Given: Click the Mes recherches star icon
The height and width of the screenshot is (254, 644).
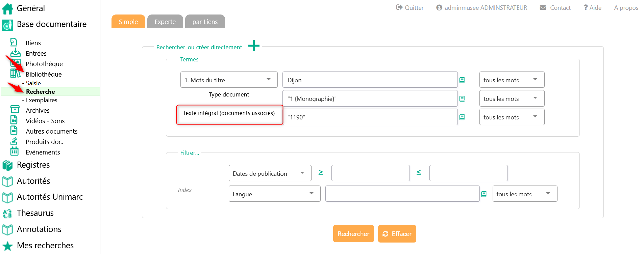Looking at the screenshot, I should point(7,246).
